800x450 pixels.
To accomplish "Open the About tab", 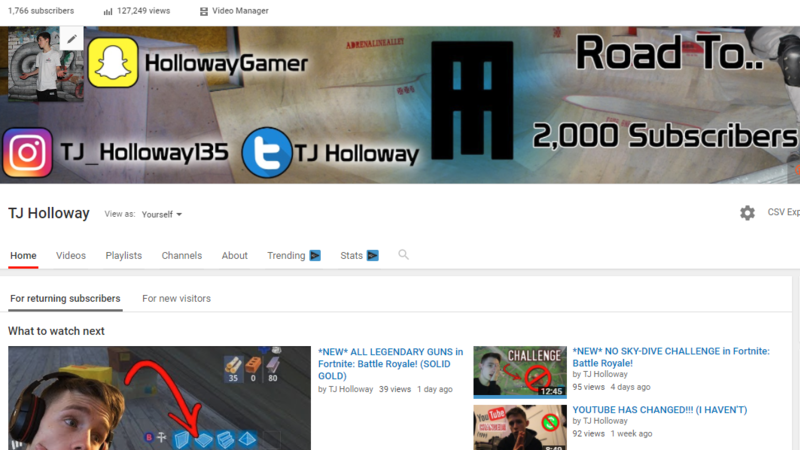I will click(x=235, y=256).
